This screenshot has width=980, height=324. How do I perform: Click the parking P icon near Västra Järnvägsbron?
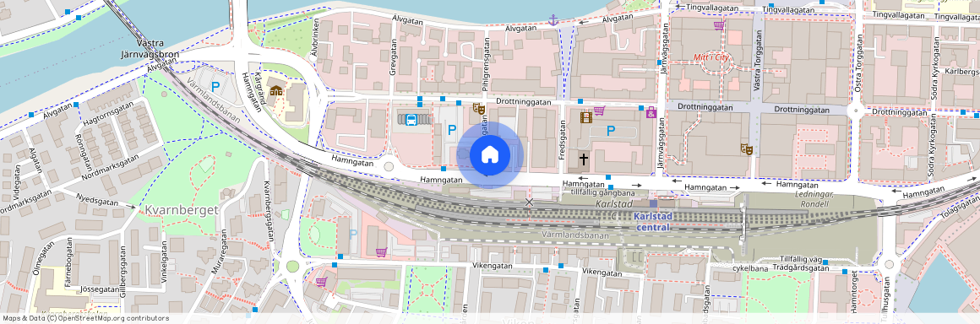pyautogui.click(x=215, y=88)
